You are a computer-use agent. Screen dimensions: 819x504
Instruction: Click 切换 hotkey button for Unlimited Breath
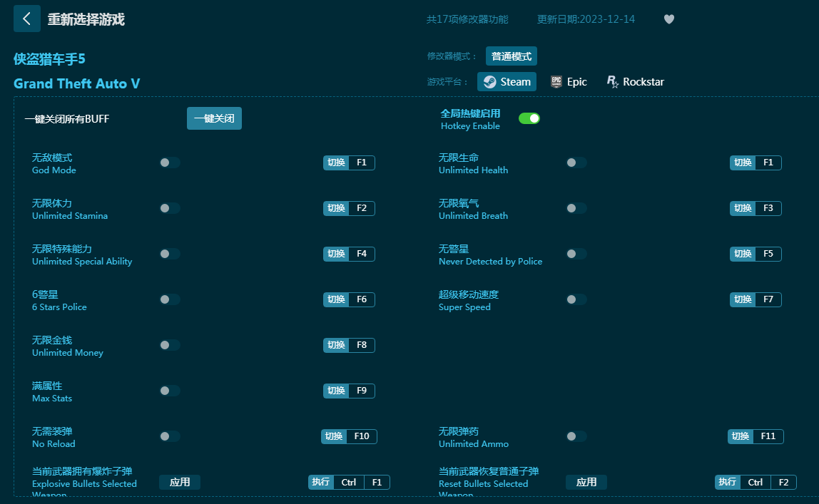743,208
